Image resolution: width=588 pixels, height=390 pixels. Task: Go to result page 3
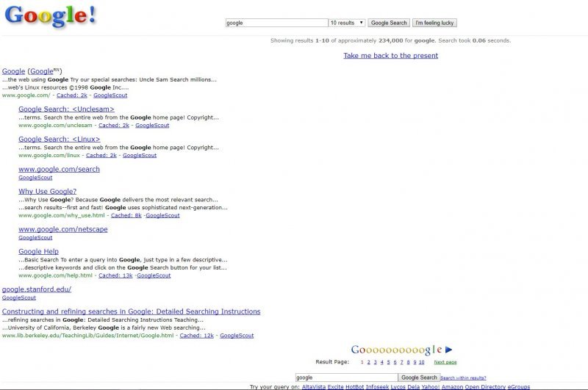[x=376, y=362]
